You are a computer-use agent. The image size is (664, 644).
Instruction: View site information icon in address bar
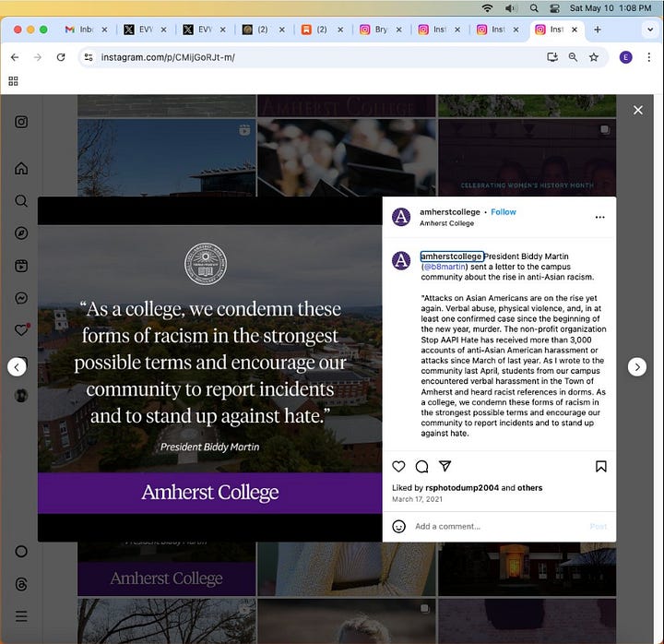[x=89, y=57]
